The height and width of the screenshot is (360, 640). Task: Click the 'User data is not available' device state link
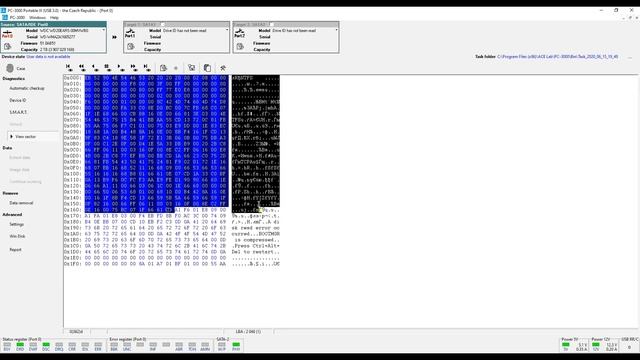tap(48, 57)
